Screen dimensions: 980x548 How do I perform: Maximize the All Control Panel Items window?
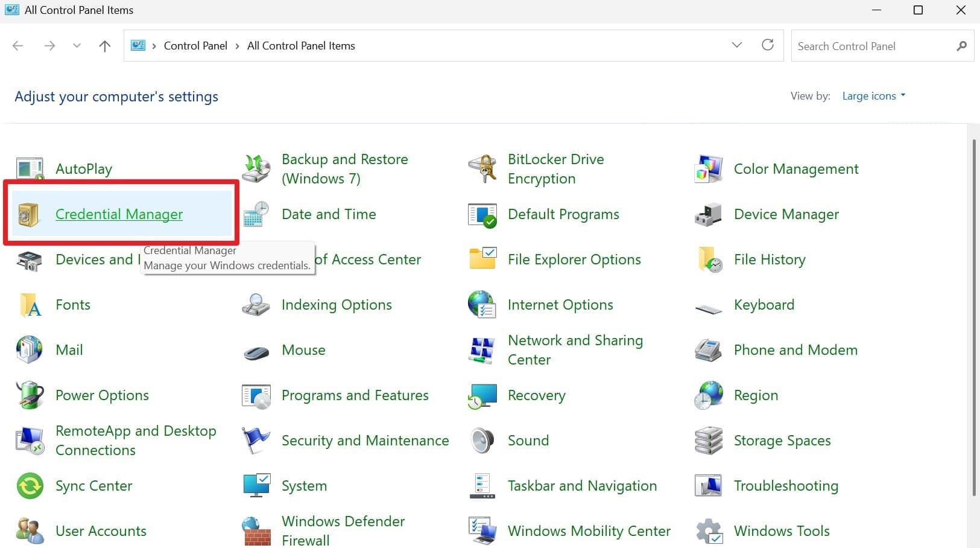918,10
